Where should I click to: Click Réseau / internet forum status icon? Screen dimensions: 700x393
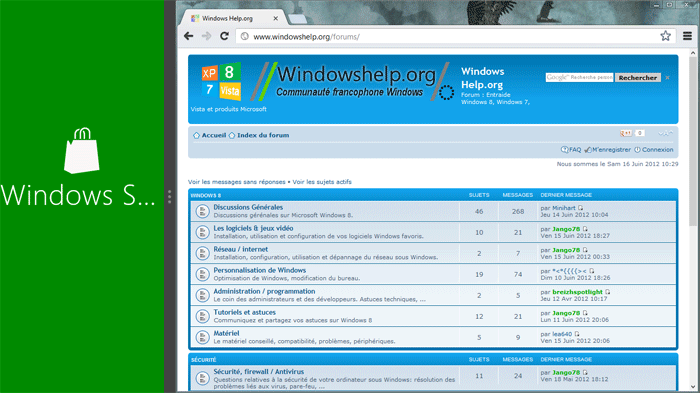click(x=203, y=253)
